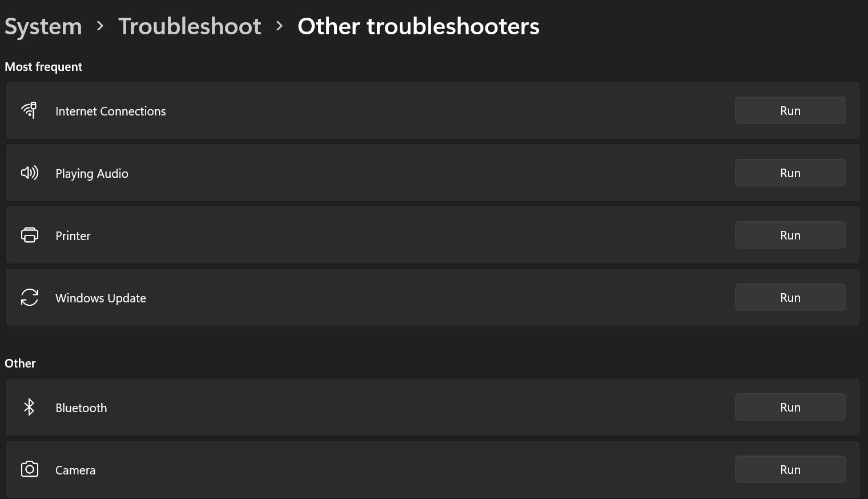Click the Internet Connections Wi-Fi icon
This screenshot has width=868, height=499.
tap(30, 110)
